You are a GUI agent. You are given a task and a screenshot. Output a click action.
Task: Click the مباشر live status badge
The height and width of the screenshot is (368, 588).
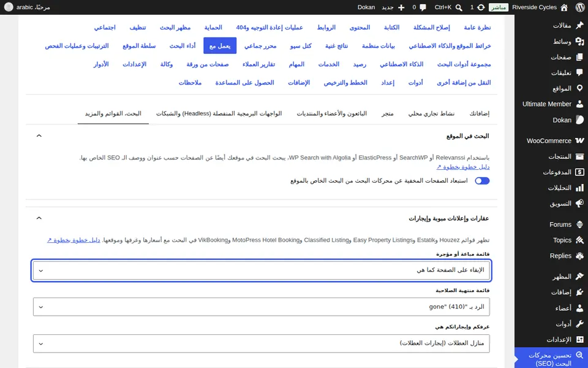click(499, 7)
